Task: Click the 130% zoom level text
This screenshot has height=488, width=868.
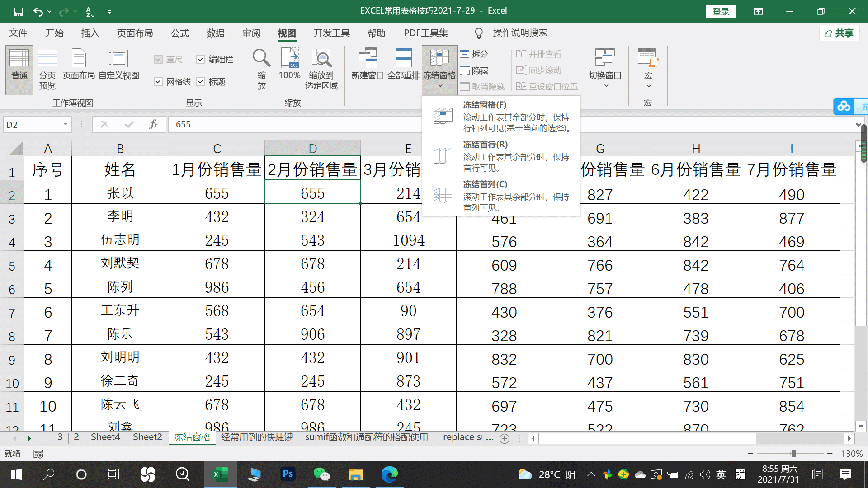Action: click(x=852, y=454)
